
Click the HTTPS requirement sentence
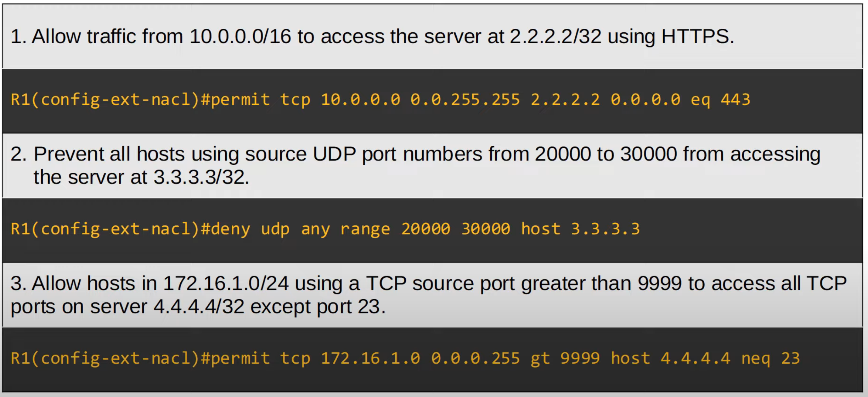372,36
